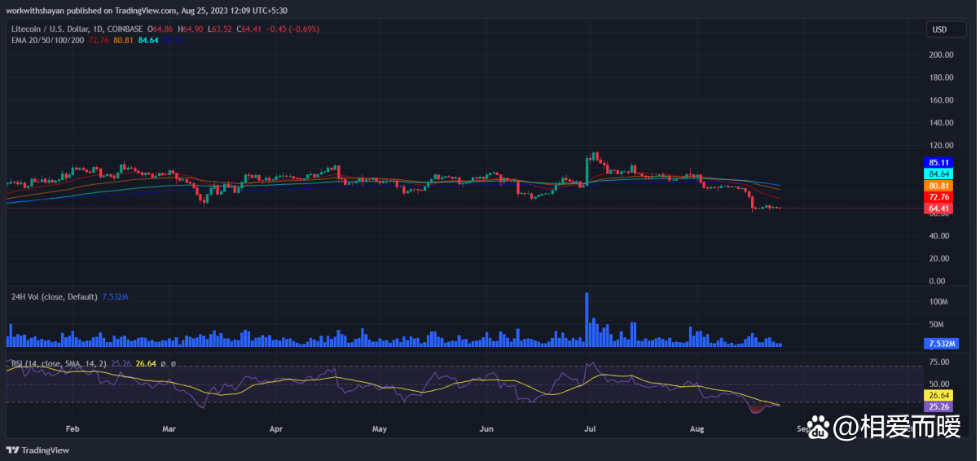
Task: Click the 50.00 RSI axis label
Action: (939, 384)
